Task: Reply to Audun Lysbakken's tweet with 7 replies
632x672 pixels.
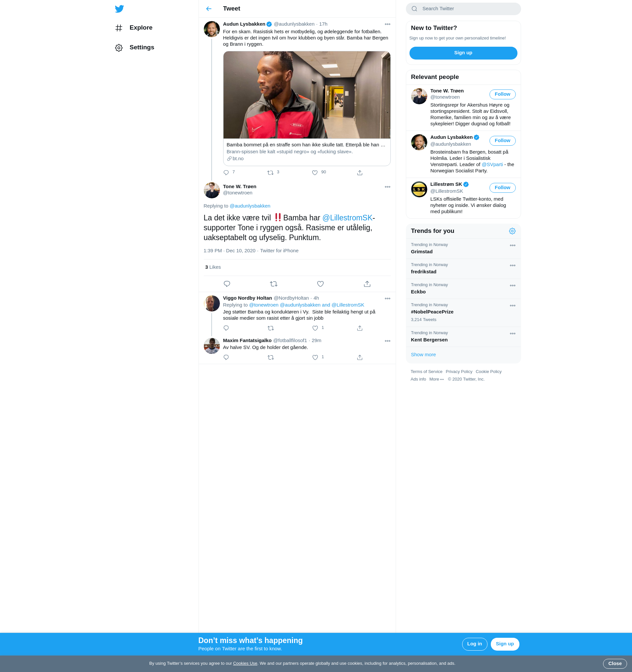Action: 226,173
